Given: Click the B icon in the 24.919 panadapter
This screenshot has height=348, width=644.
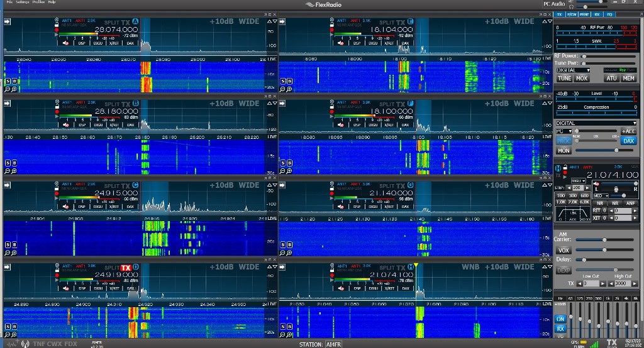Looking at the screenshot, I should [14, 326].
